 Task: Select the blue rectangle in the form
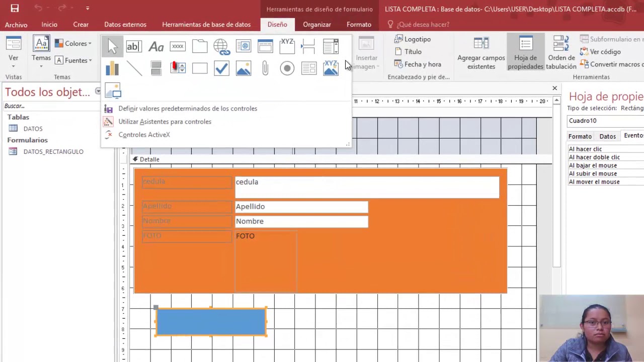click(211, 322)
